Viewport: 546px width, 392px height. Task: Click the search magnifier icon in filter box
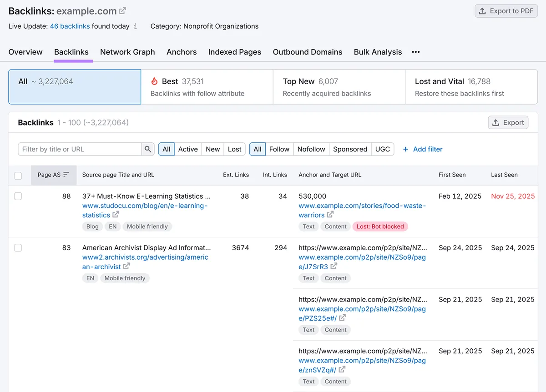(x=148, y=149)
